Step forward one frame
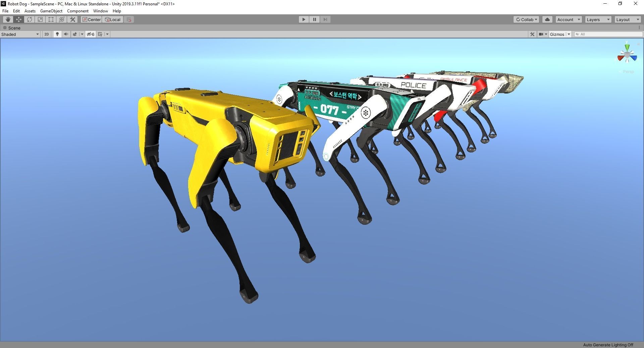The height and width of the screenshot is (348, 644). [325, 19]
